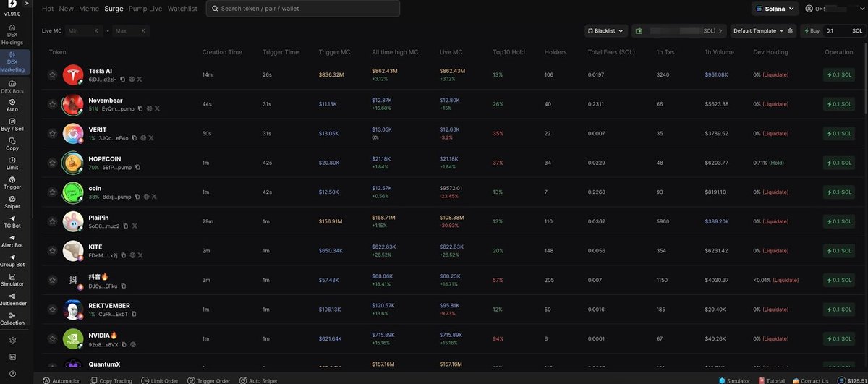
Task: Open Limit Order in the bottom bar
Action: 159,380
